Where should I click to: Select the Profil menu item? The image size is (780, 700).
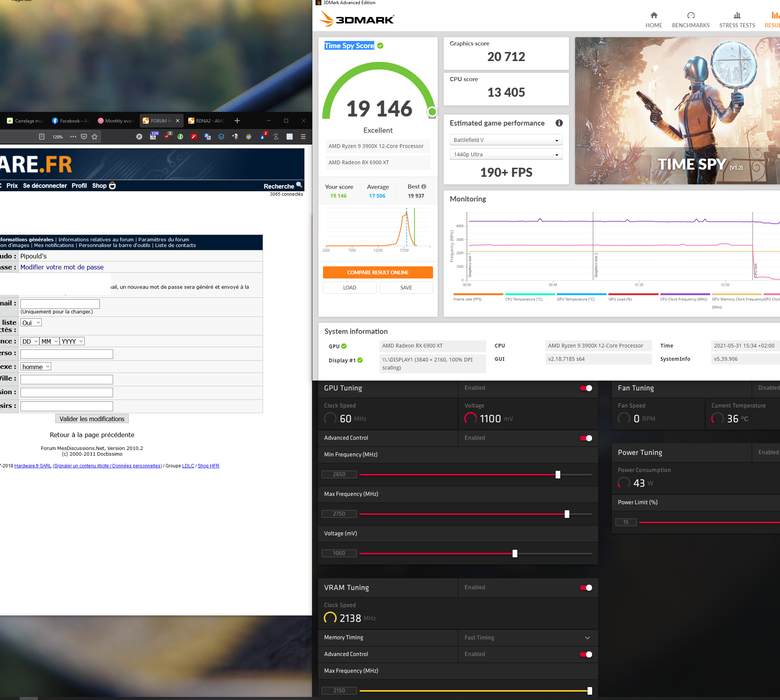(x=79, y=186)
